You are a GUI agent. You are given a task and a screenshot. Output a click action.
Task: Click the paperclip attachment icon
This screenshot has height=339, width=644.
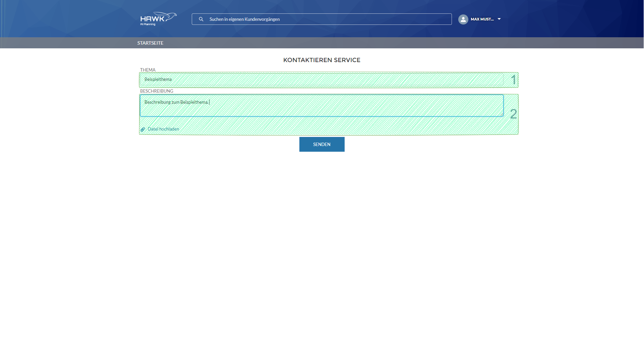(x=143, y=129)
